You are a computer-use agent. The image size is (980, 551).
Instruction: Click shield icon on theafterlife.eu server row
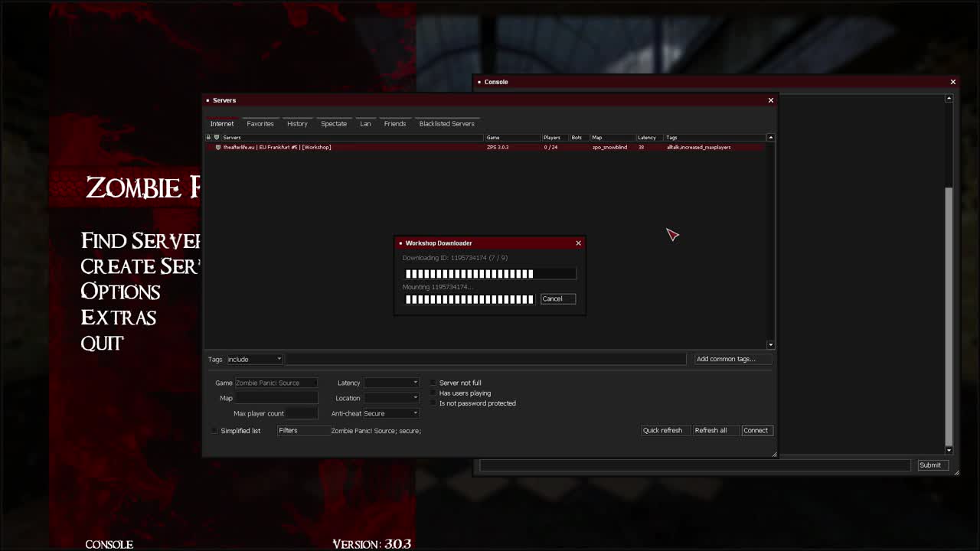pos(217,147)
